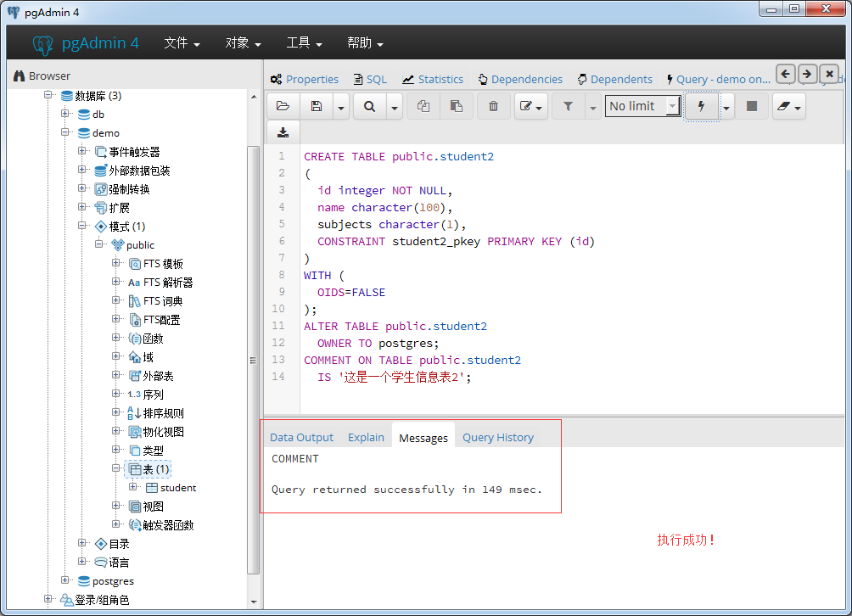
Task: Select the 登录/组角色 node
Action: pos(94,600)
